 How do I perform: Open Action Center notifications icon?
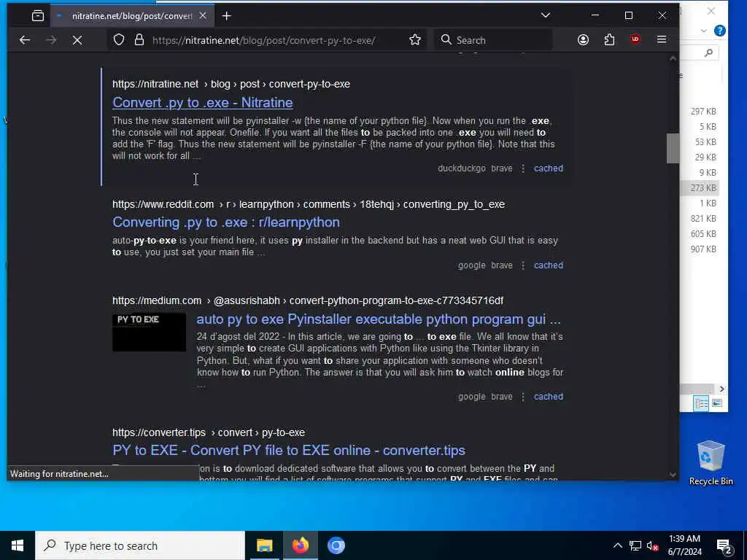[x=725, y=547]
